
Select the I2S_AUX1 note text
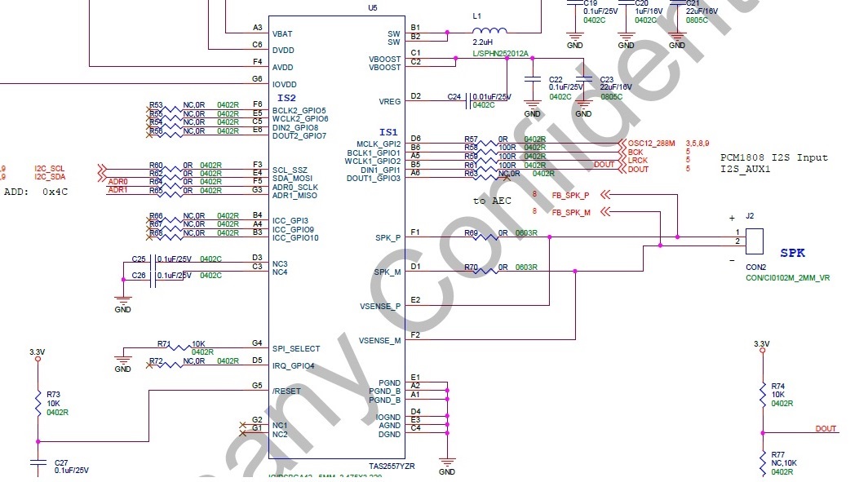[745, 169]
